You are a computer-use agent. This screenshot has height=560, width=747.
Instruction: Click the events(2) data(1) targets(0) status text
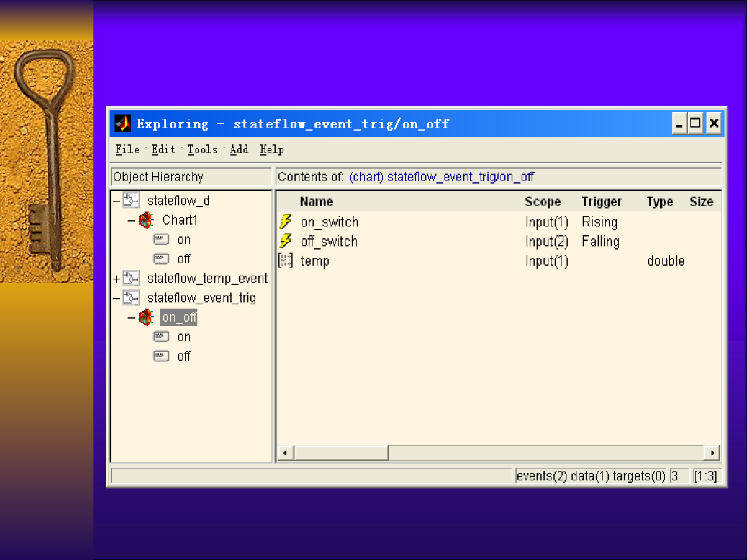pyautogui.click(x=591, y=476)
